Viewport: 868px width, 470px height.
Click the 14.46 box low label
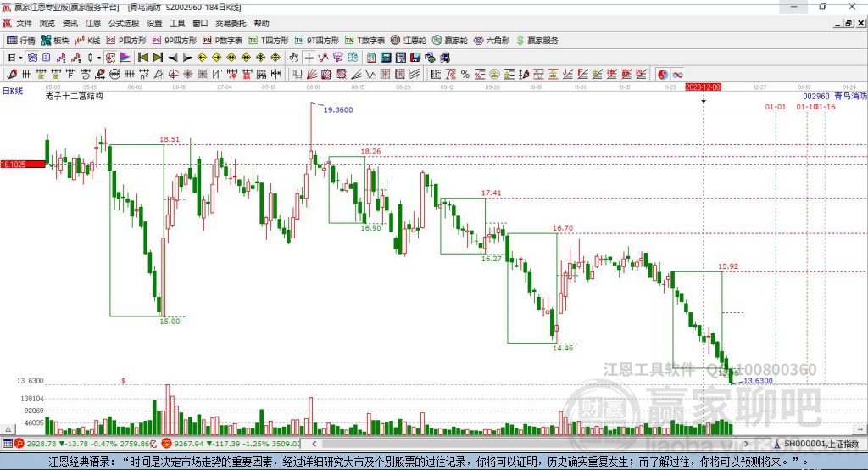click(x=563, y=348)
